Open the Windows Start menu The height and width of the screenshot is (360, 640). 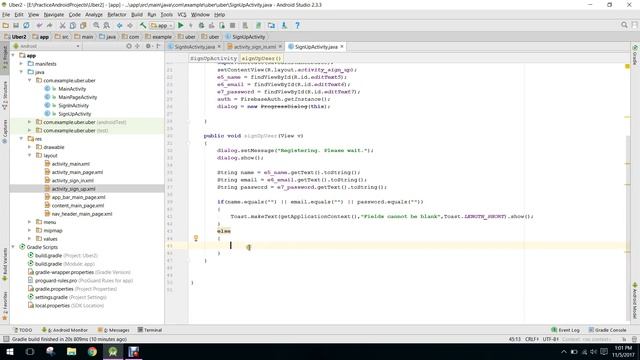pyautogui.click(x=10, y=351)
